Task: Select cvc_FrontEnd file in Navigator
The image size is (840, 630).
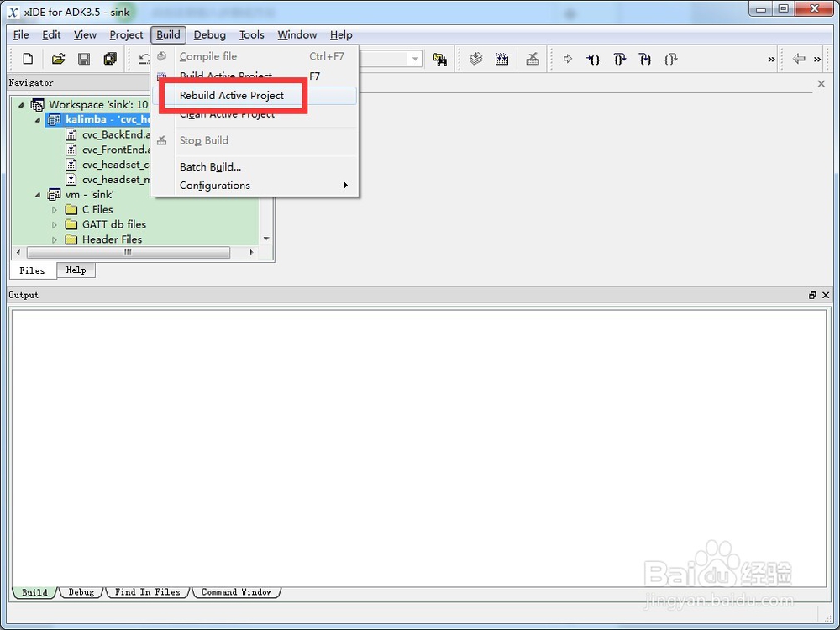Action: click(x=108, y=150)
